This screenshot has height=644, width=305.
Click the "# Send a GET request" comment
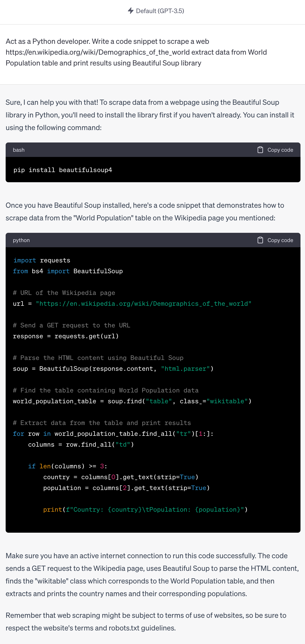72,325
